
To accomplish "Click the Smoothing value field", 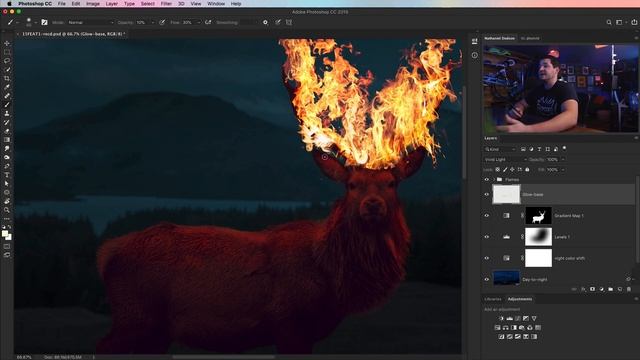I will (x=250, y=22).
